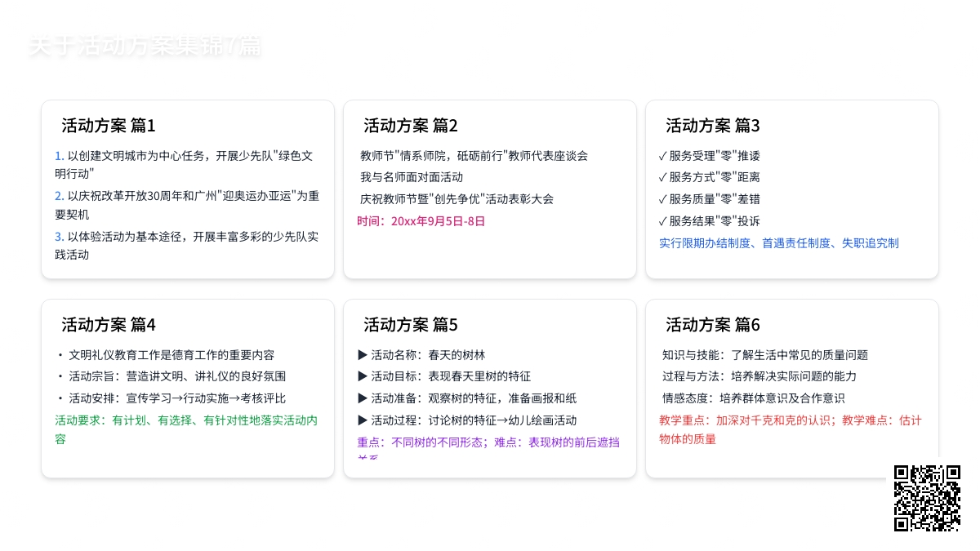Click the triangle bullet before 活动名称：春天的树林
980x551 pixels.
coord(363,355)
